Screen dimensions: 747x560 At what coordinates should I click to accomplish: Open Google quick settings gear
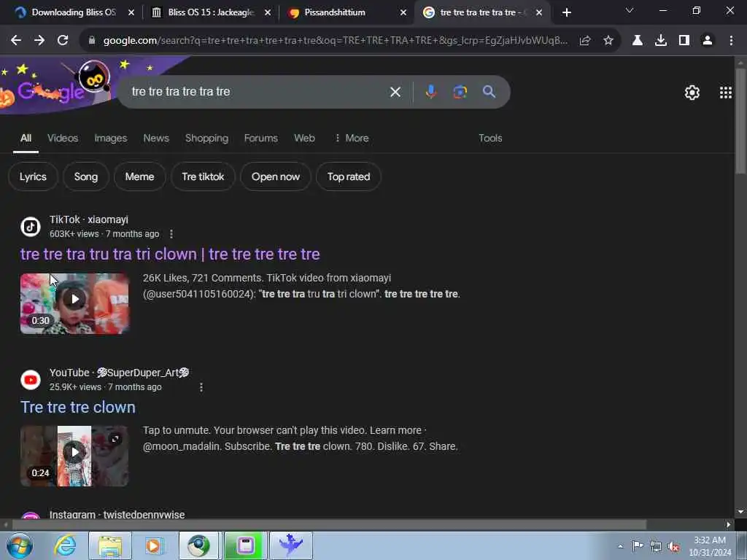pos(692,93)
